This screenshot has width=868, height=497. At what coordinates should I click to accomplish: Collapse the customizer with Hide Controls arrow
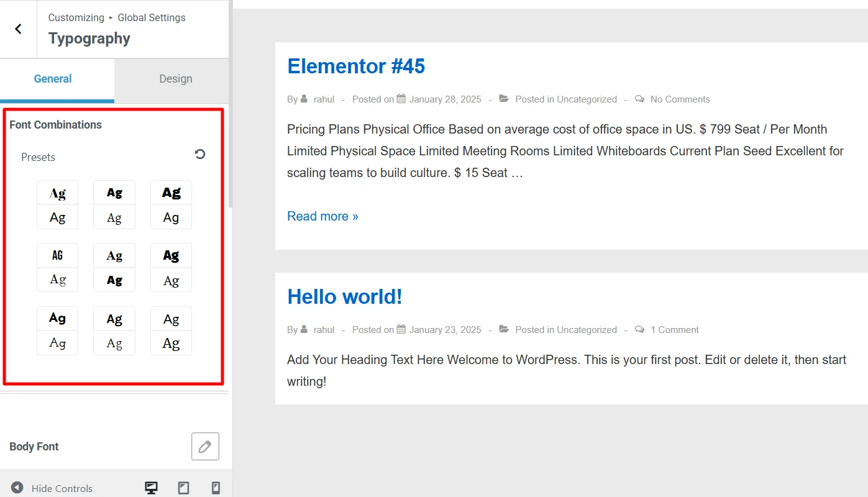[x=17, y=488]
